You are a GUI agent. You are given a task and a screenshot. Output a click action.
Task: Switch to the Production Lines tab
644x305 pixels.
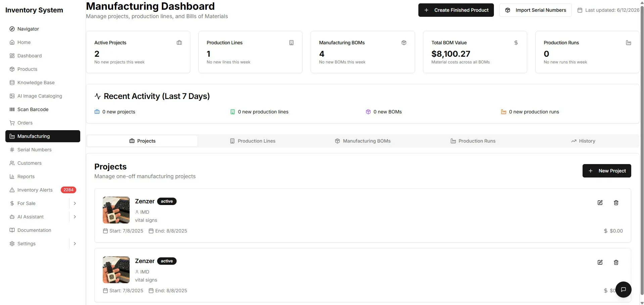click(x=252, y=141)
